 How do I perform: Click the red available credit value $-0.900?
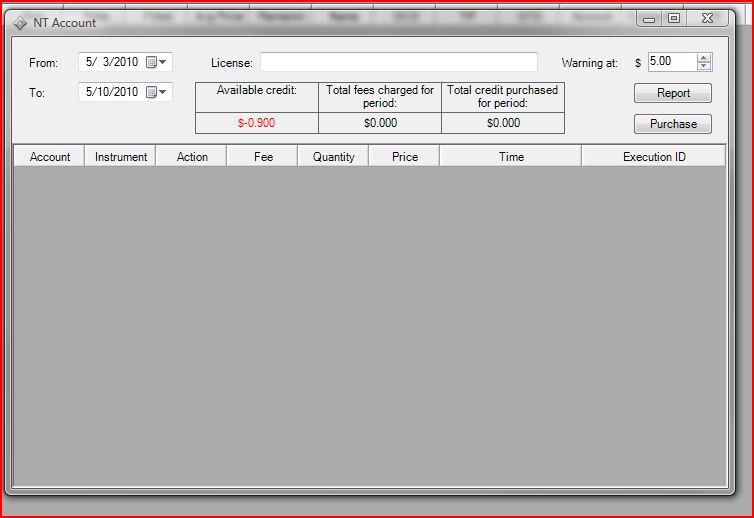[x=256, y=123]
